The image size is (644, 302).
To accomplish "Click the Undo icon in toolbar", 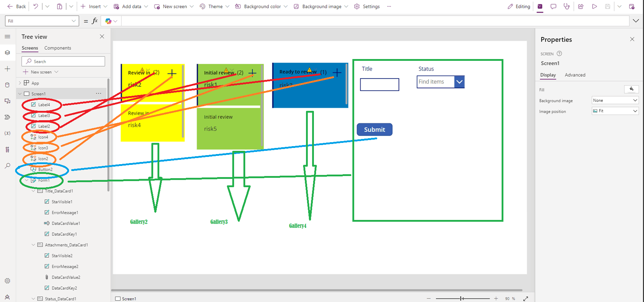I will click(x=36, y=6).
